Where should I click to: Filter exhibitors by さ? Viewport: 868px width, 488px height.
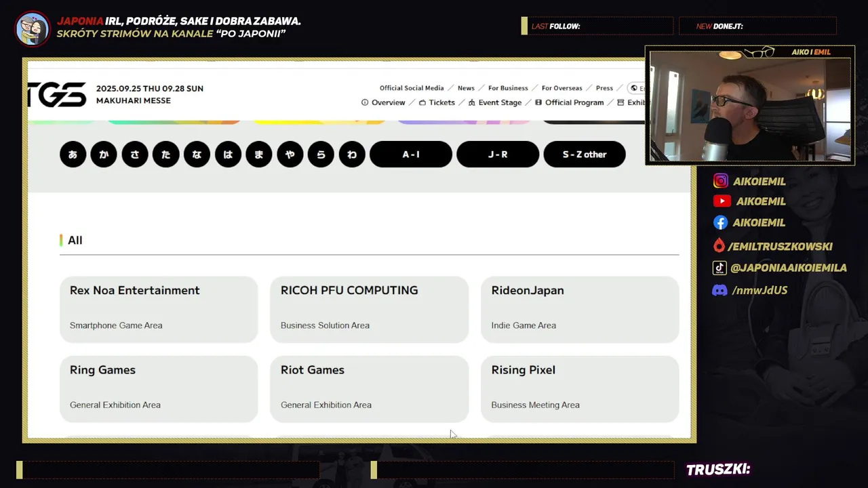click(x=135, y=155)
